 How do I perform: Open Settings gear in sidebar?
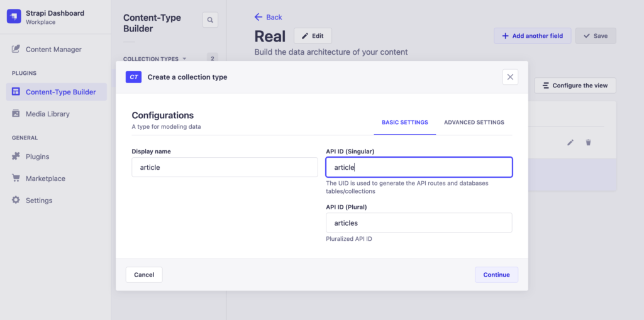point(16,201)
